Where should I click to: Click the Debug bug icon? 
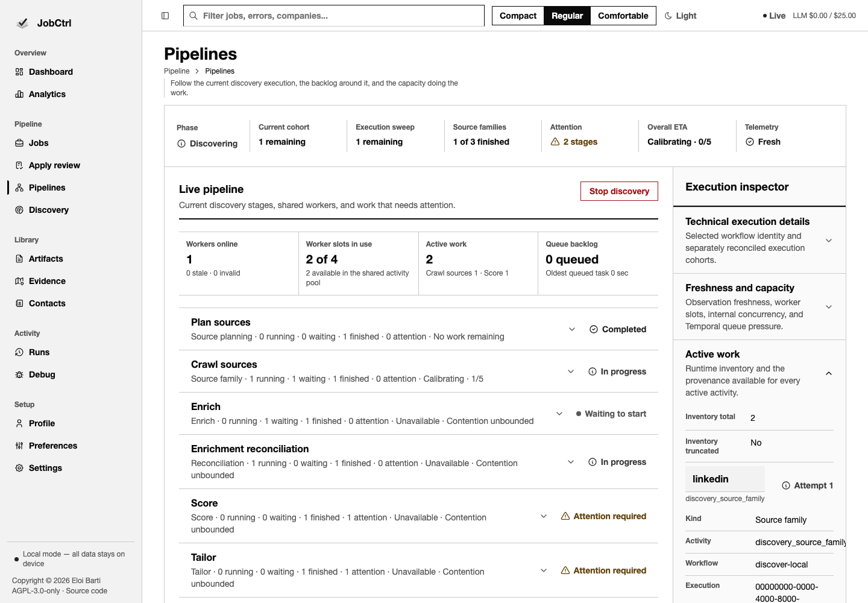coord(19,374)
